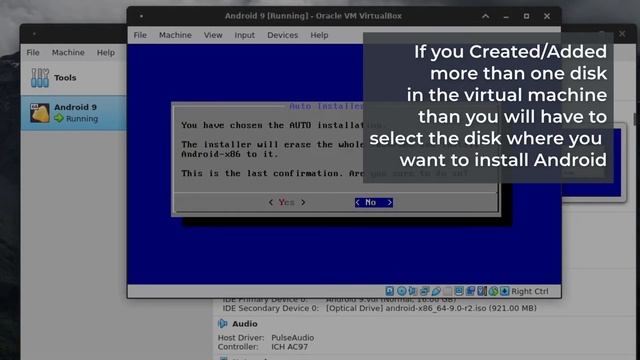
Task: Click the Controller label under Audio
Action: [x=238, y=347]
